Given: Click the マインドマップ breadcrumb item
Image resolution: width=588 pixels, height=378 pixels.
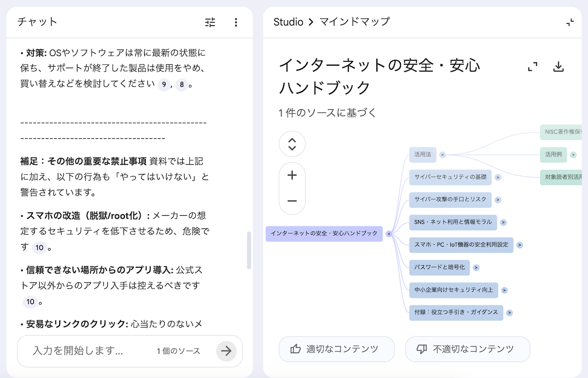Looking at the screenshot, I should pos(354,22).
